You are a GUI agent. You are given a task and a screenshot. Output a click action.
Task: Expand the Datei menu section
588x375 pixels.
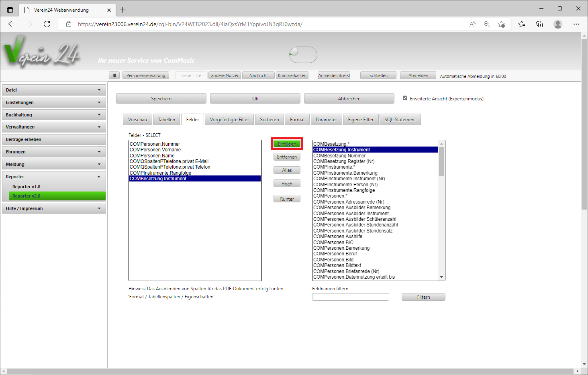tap(54, 90)
